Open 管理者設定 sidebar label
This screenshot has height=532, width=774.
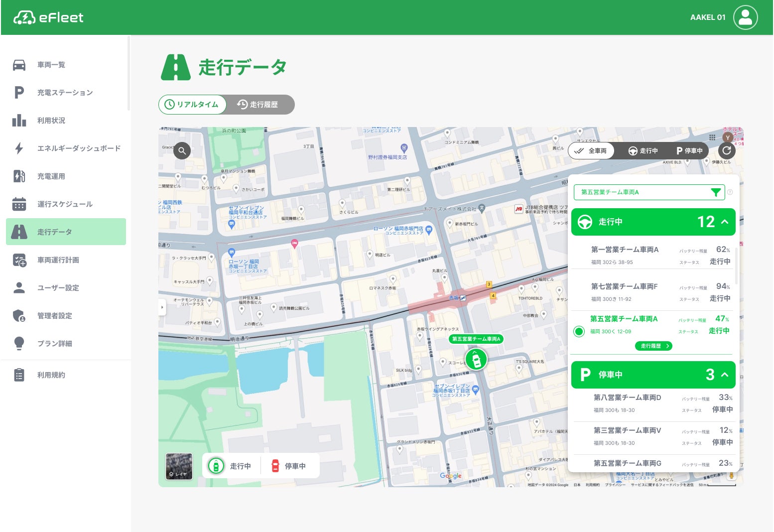55,316
